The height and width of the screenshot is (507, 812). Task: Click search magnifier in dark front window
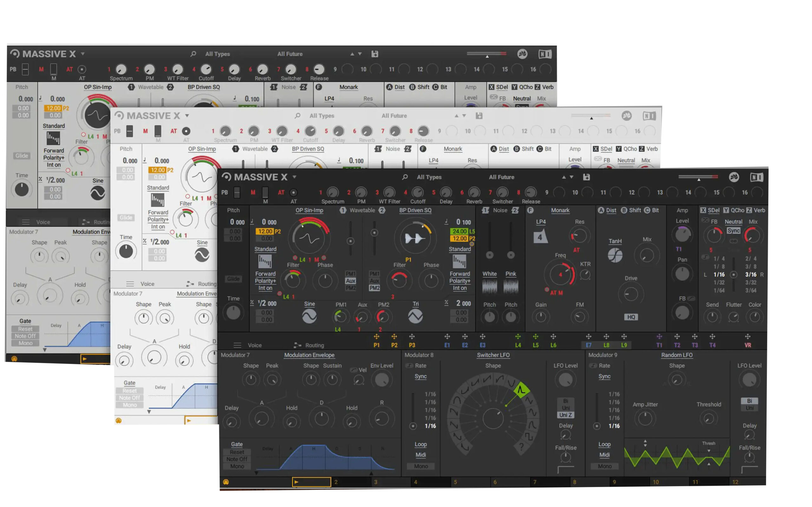pos(405,177)
